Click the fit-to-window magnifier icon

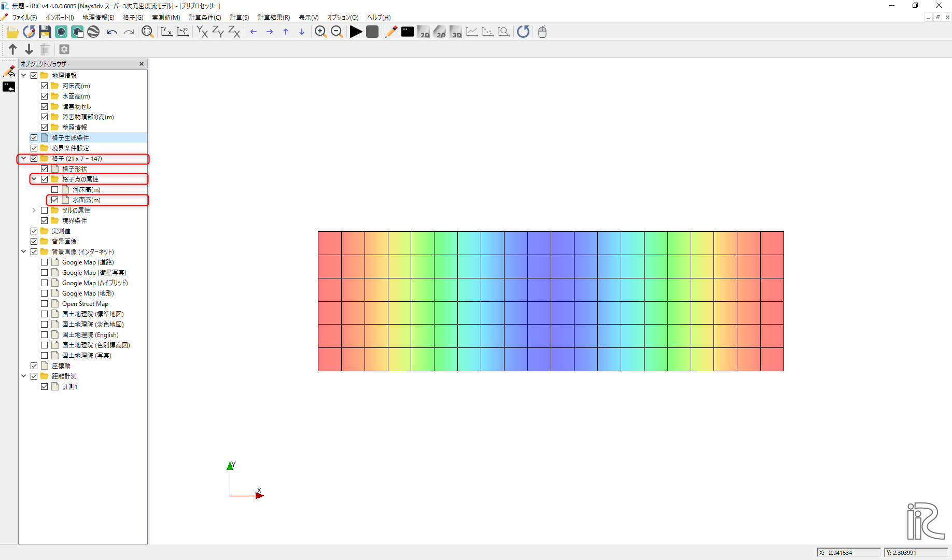(x=148, y=32)
